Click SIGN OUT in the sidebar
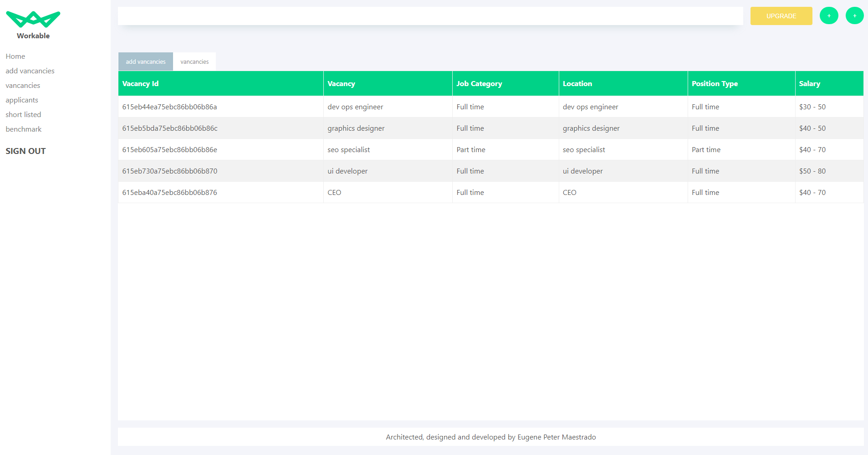The width and height of the screenshot is (868, 455). click(26, 151)
